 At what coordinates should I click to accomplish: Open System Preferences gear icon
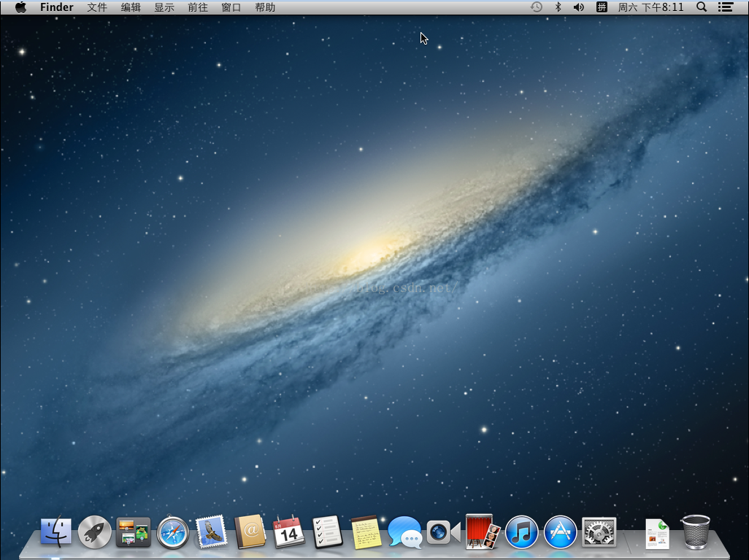tap(599, 532)
